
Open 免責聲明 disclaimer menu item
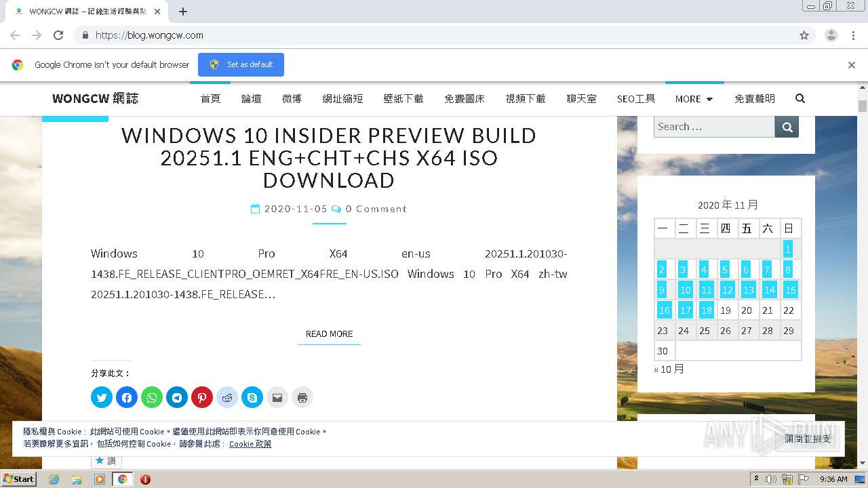coord(755,99)
